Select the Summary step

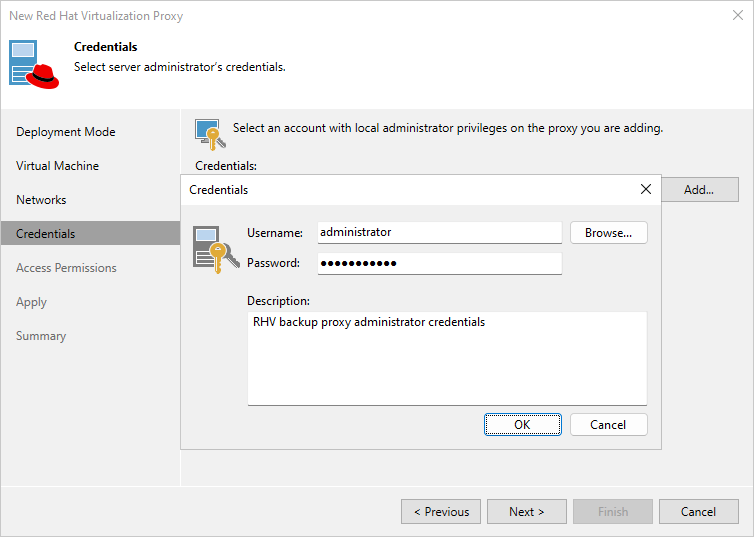tap(41, 336)
